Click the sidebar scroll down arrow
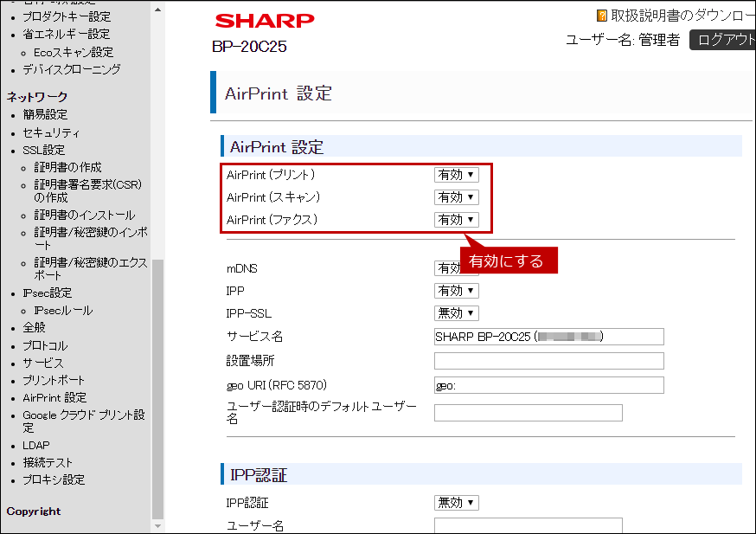Image resolution: width=756 pixels, height=534 pixels. tap(157, 526)
